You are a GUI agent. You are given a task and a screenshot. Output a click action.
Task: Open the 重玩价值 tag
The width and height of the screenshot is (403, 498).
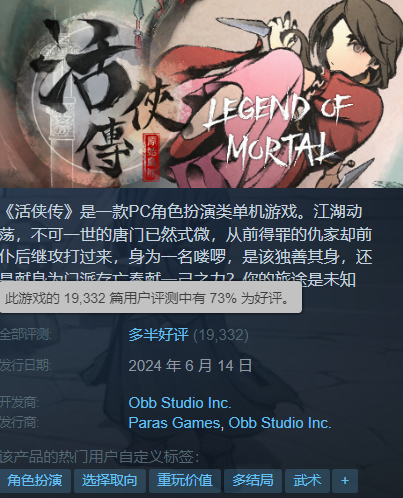[185, 481]
